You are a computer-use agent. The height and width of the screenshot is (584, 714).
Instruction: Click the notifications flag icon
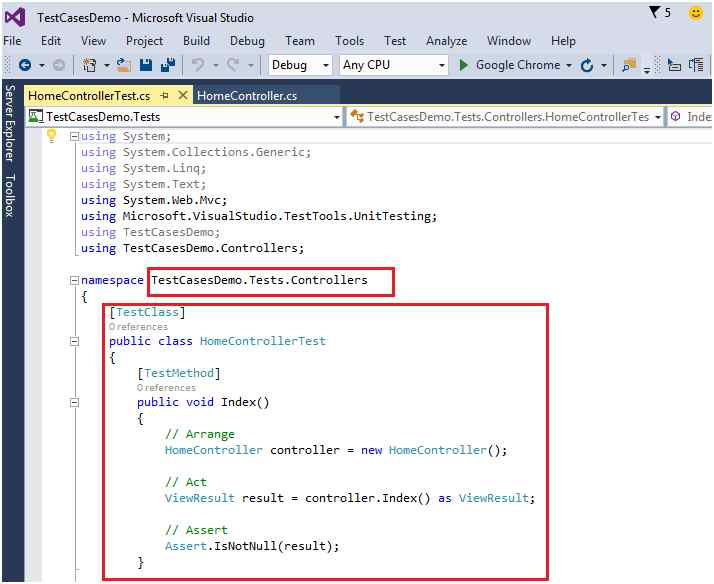(x=654, y=13)
